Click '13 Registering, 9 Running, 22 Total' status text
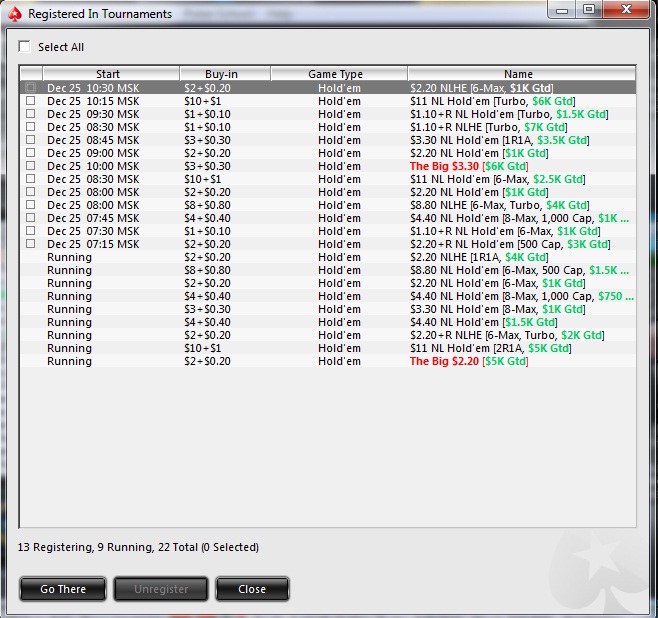658x618 pixels. tap(138, 547)
